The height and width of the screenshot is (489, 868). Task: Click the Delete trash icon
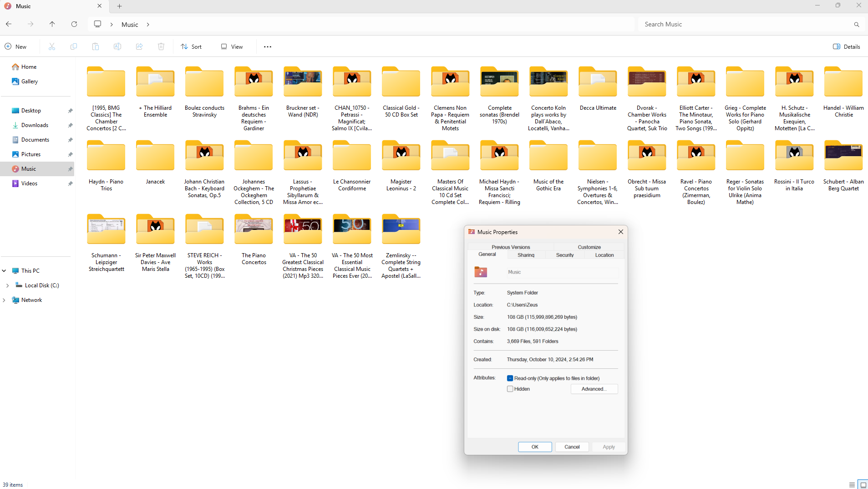pyautogui.click(x=161, y=46)
